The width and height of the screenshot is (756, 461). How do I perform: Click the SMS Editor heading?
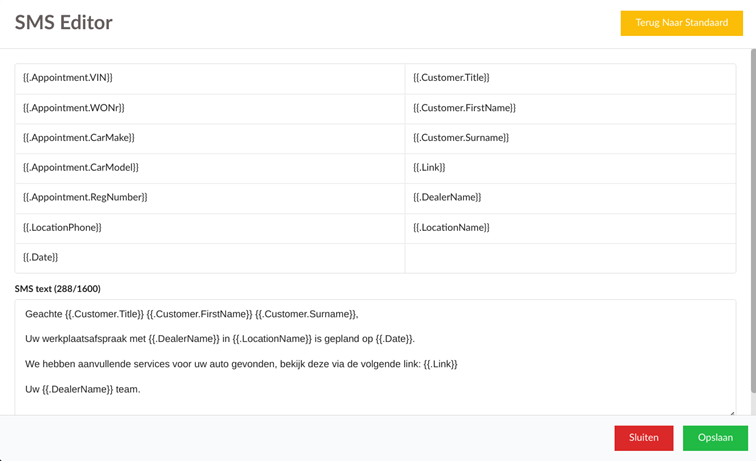pos(64,23)
